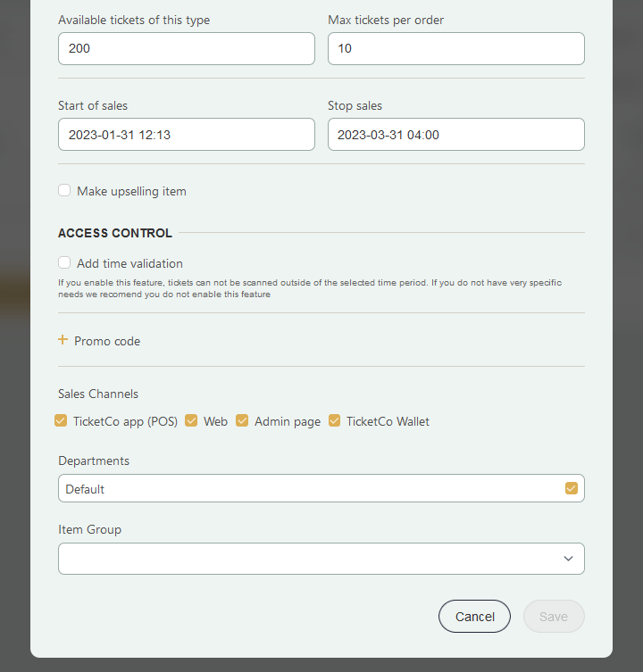Change the Stop sales date field
The width and height of the screenshot is (643, 672).
pos(456,135)
